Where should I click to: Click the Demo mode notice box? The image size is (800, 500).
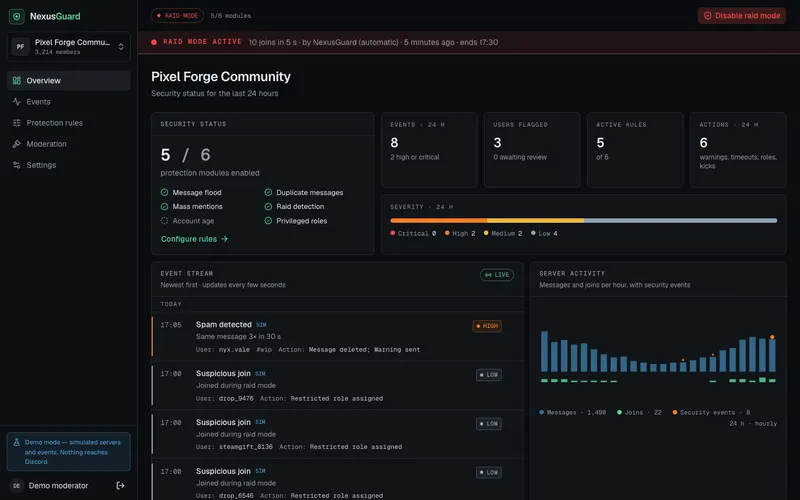[68, 452]
